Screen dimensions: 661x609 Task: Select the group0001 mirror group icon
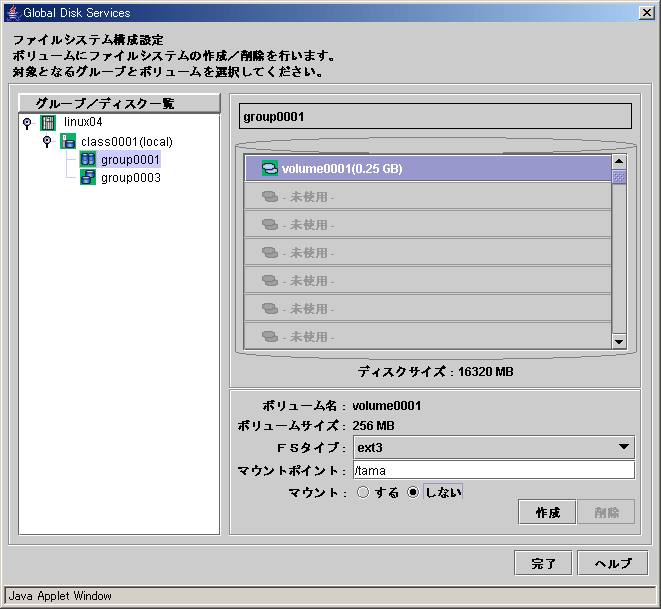(x=88, y=159)
